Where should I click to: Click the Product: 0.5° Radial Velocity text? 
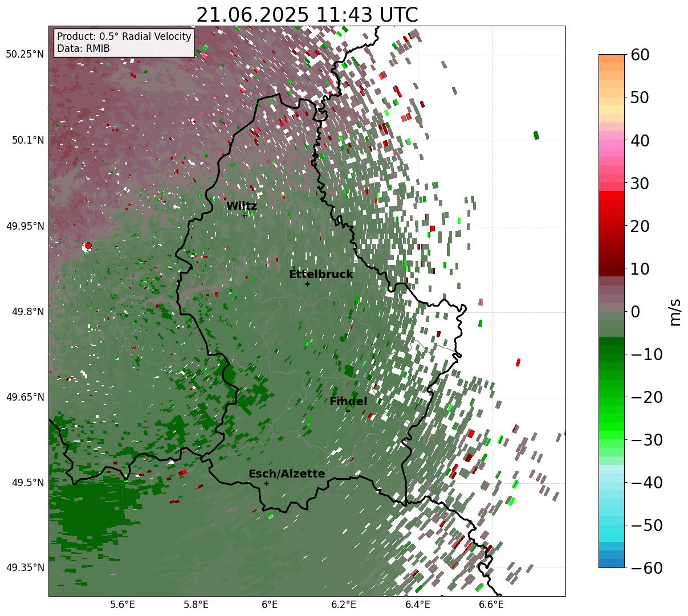(124, 36)
